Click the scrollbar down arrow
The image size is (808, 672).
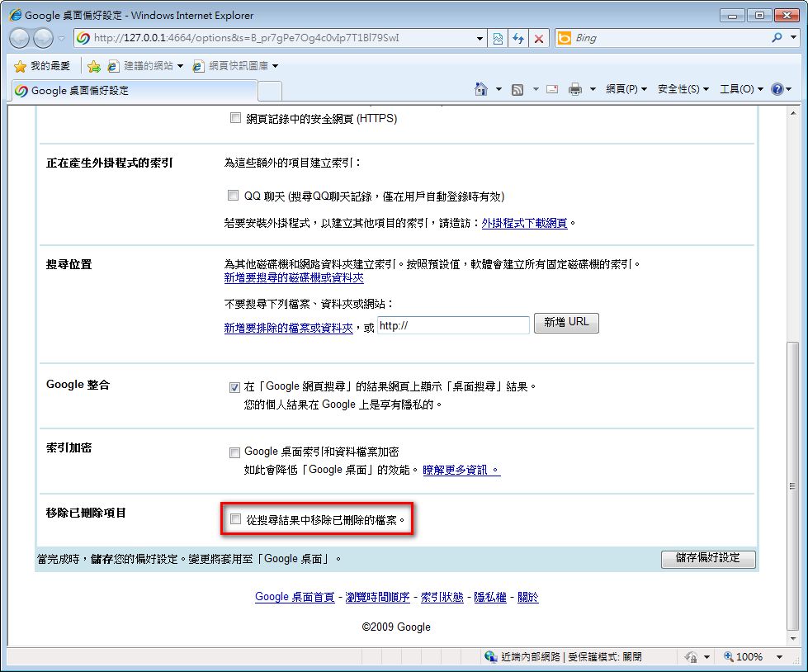point(792,638)
